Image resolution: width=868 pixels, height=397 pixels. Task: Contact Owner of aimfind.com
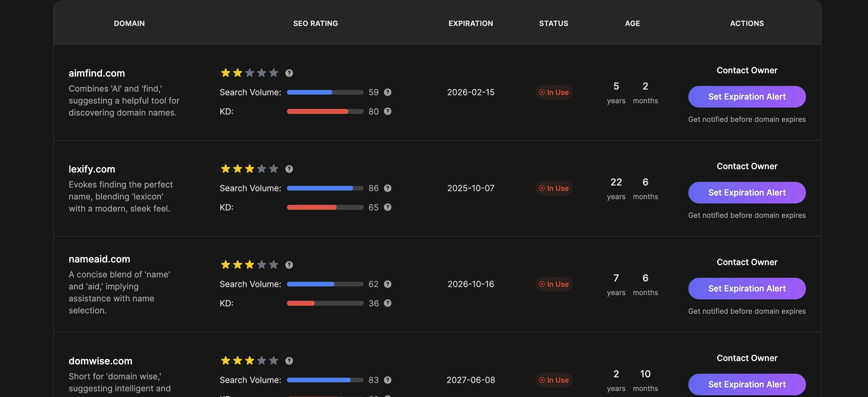[x=746, y=70]
